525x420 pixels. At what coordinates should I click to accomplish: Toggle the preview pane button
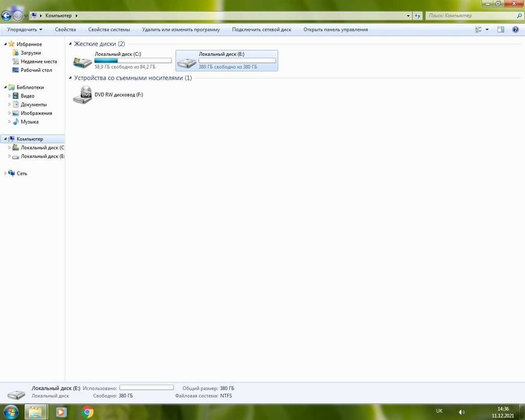pos(500,29)
